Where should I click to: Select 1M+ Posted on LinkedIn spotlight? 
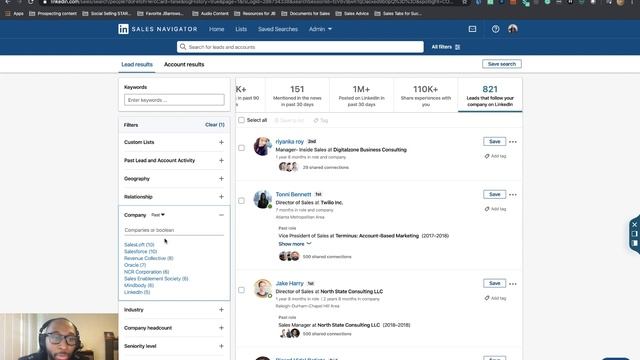pos(361,95)
